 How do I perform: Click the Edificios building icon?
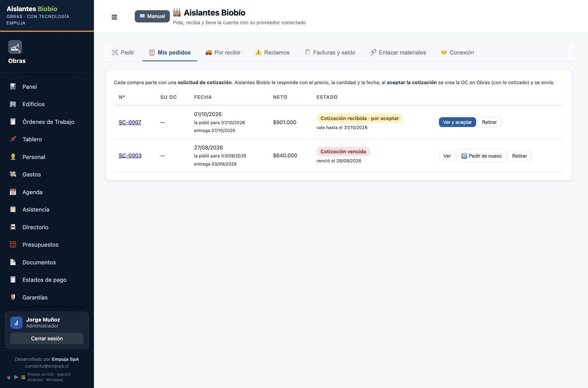click(13, 104)
